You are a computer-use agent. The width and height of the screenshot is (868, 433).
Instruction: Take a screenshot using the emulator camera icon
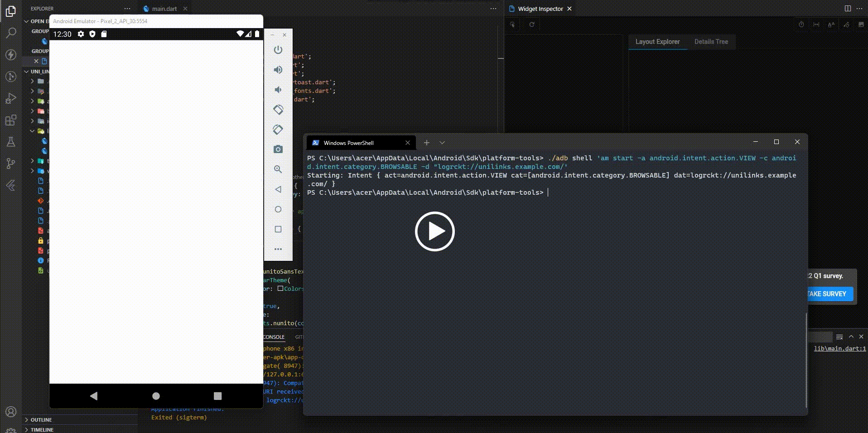pos(278,149)
